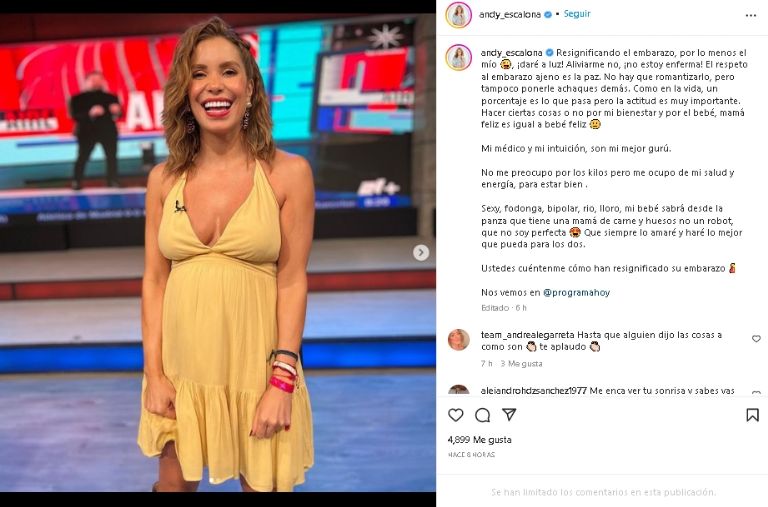
Task: Open the team_andrealegarreta username link
Action: (528, 335)
